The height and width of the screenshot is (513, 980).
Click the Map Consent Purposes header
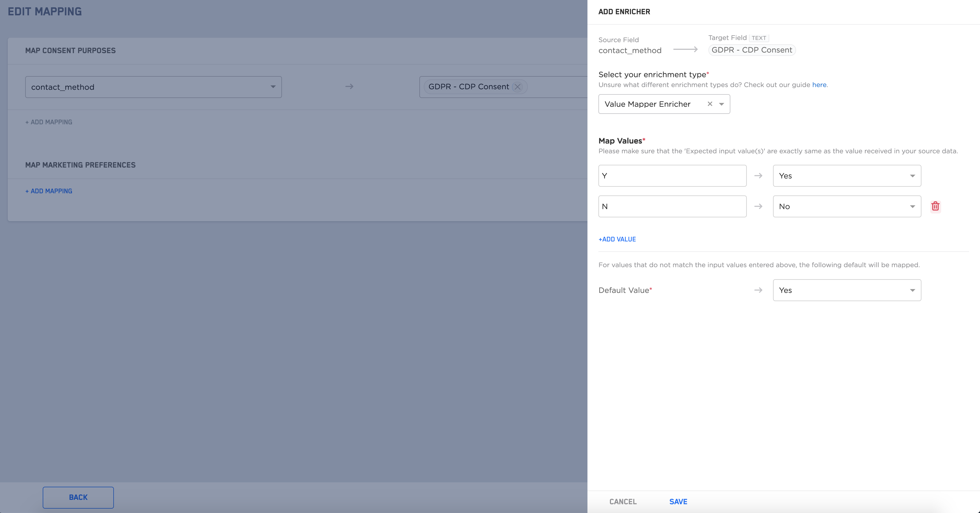click(70, 51)
